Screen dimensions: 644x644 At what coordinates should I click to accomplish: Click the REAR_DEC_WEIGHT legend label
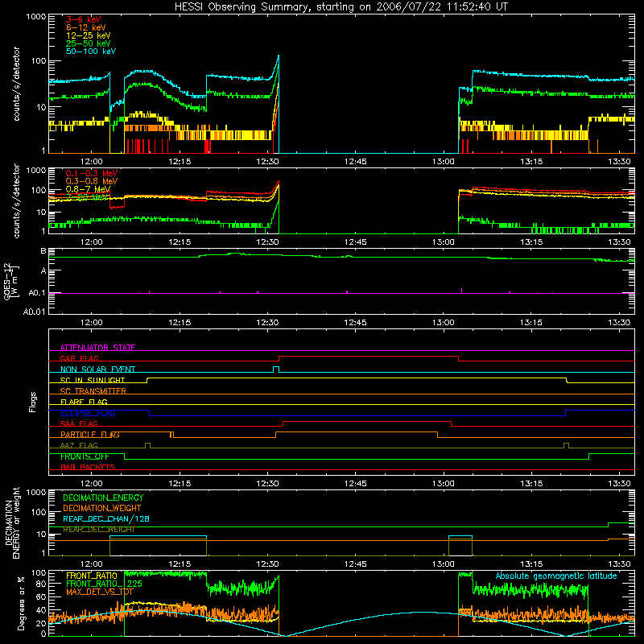coord(98,530)
